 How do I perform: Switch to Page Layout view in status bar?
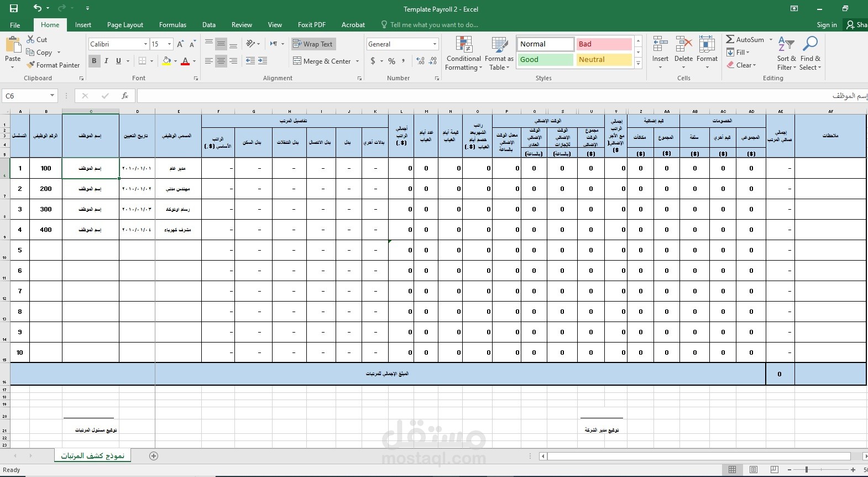(754, 470)
